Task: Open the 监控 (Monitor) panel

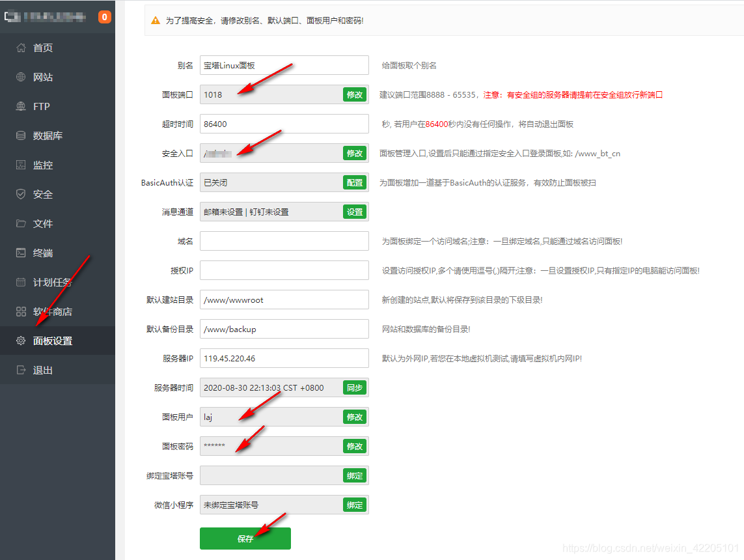Action: [x=39, y=164]
